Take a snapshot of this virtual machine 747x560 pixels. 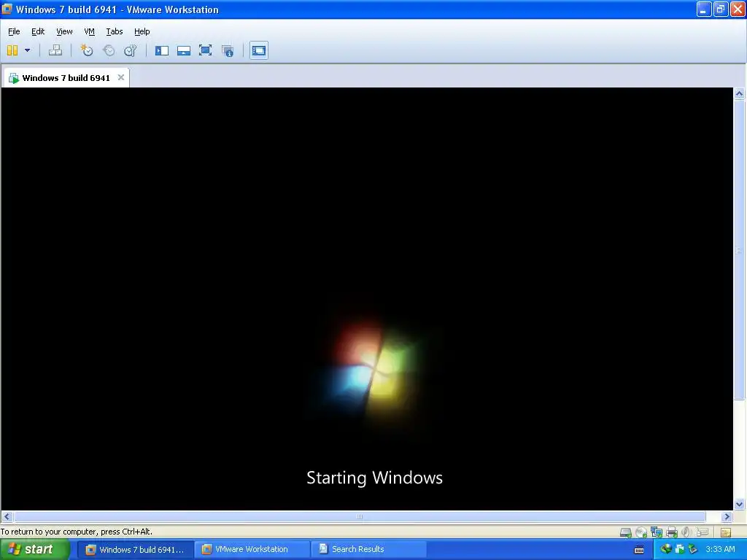86,50
